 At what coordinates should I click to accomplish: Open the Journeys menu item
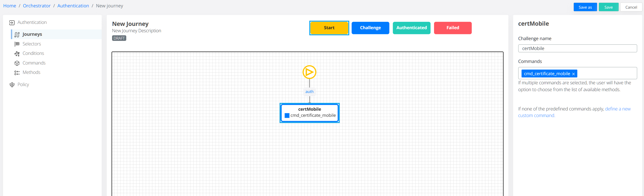pyautogui.click(x=56, y=34)
